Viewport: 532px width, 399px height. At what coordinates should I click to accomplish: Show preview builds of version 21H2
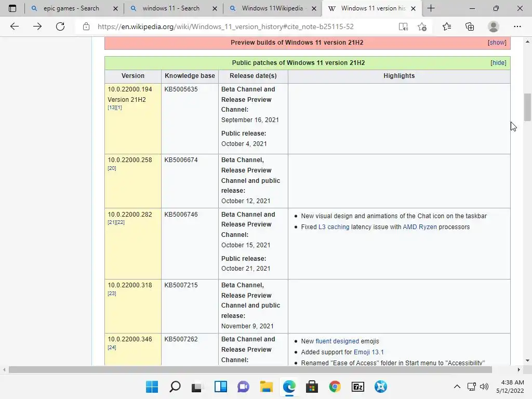(497, 43)
